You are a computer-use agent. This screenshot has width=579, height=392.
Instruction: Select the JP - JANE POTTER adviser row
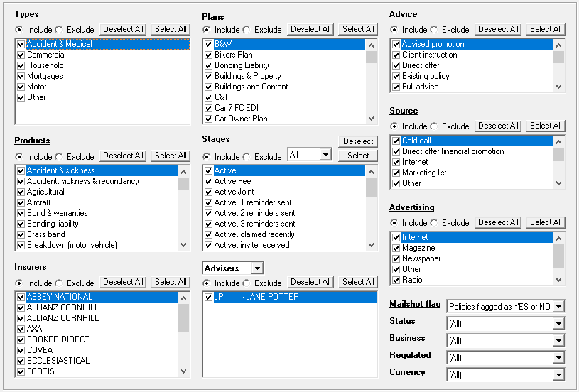pyautogui.click(x=290, y=297)
